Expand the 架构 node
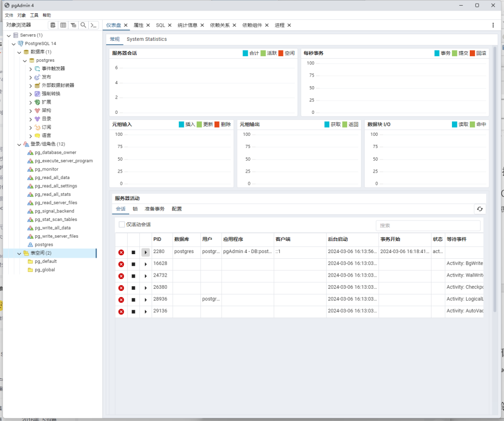This screenshot has width=504, height=421. (31, 111)
